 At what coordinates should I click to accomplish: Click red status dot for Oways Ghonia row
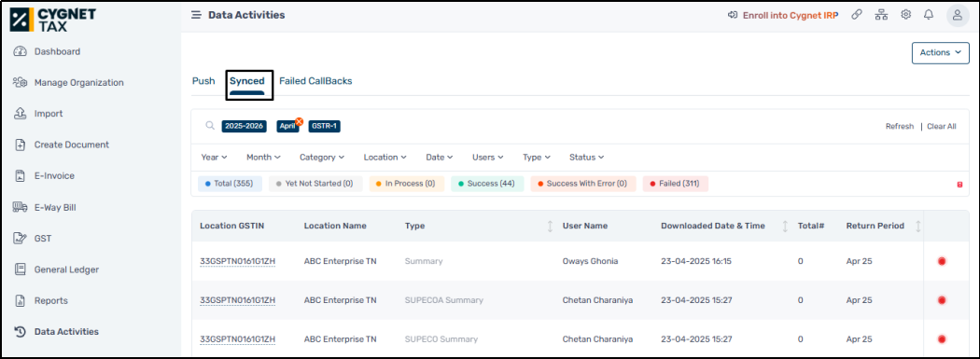coord(942,261)
